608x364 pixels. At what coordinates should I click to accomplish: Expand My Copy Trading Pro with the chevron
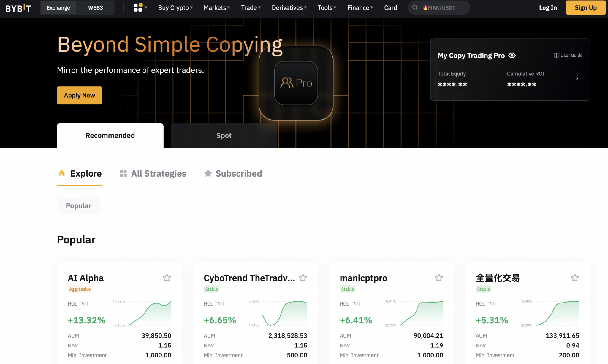click(x=577, y=78)
